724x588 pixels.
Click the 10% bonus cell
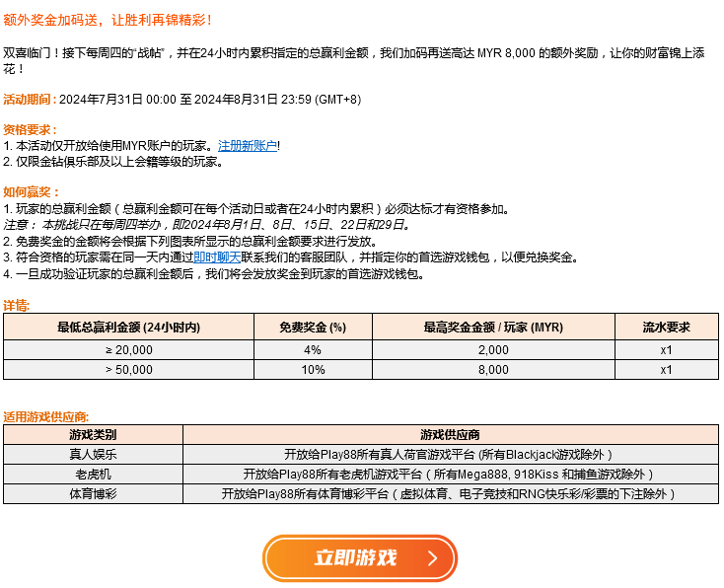(x=313, y=370)
